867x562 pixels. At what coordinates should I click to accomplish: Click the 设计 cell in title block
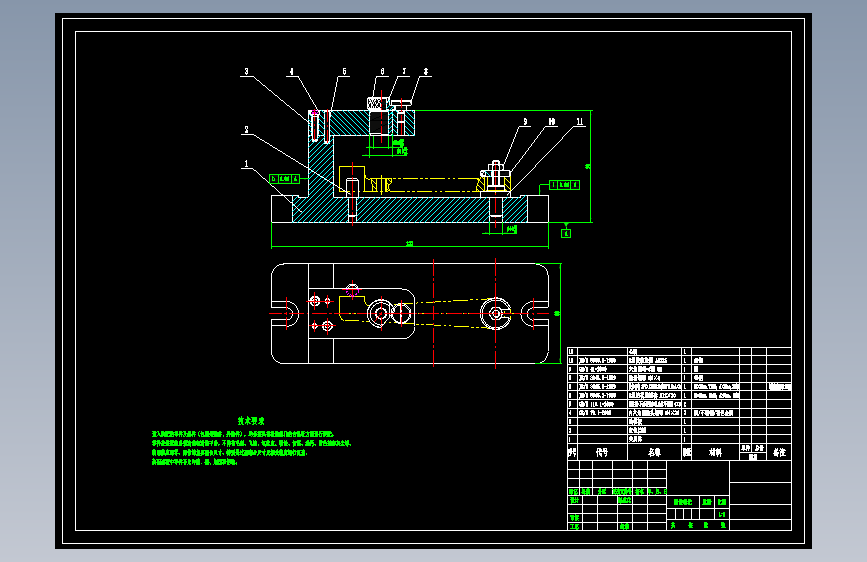click(x=574, y=500)
